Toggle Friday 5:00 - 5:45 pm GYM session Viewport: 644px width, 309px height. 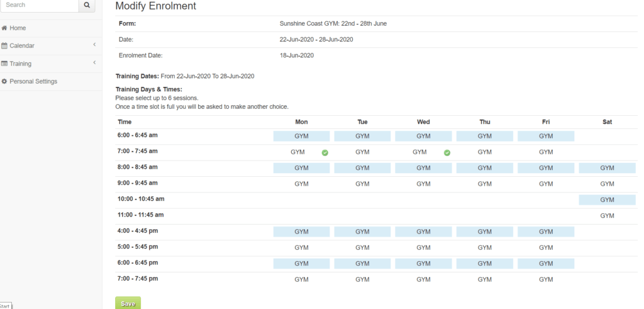[x=546, y=248]
